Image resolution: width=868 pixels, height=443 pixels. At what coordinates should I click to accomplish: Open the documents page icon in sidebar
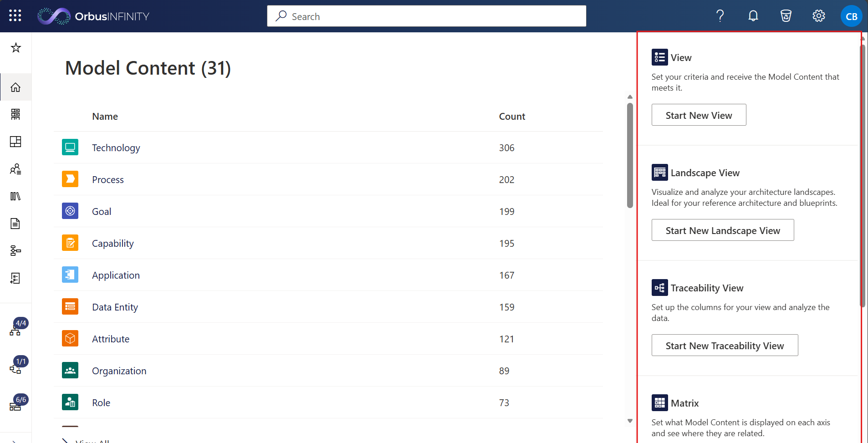pyautogui.click(x=15, y=224)
